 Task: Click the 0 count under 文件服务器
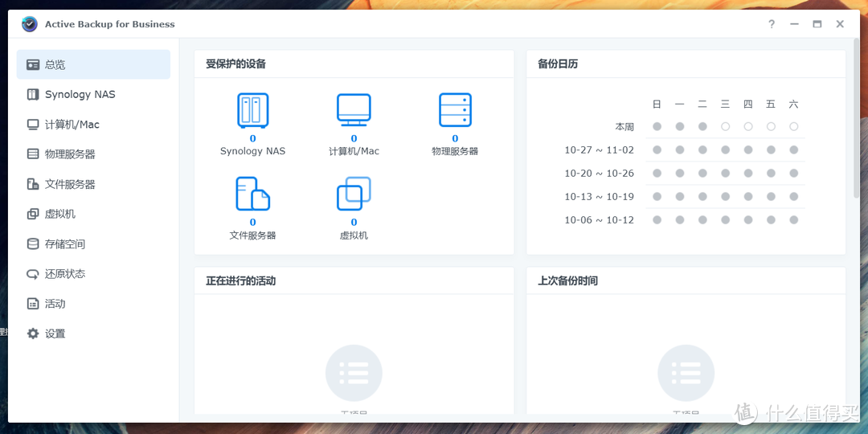253,223
